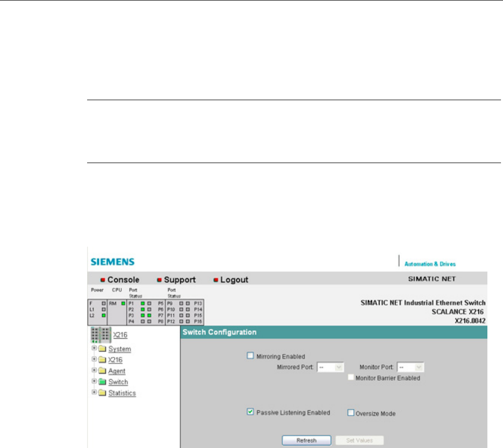This screenshot has width=503, height=448.
Task: Enable the Oversize Mode checkbox
Action: [x=351, y=413]
